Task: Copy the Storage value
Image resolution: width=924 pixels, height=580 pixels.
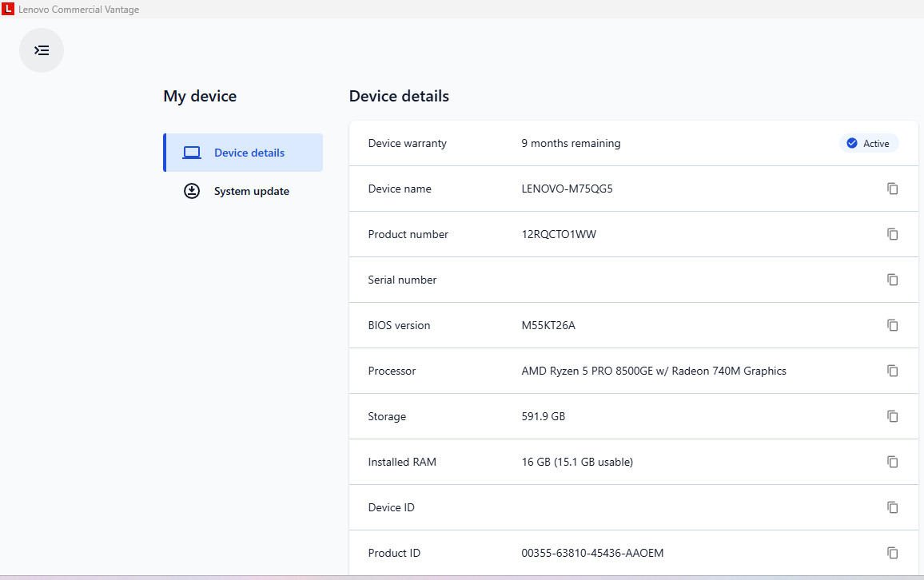Action: point(892,416)
